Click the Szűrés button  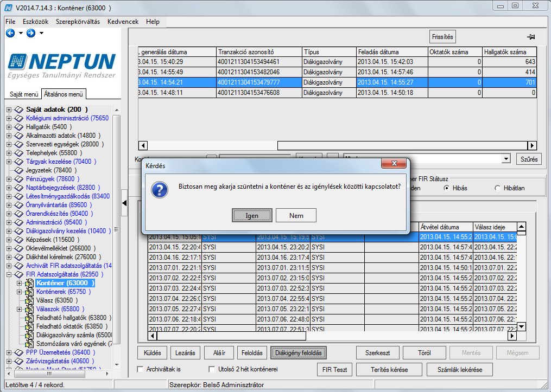tap(529, 159)
